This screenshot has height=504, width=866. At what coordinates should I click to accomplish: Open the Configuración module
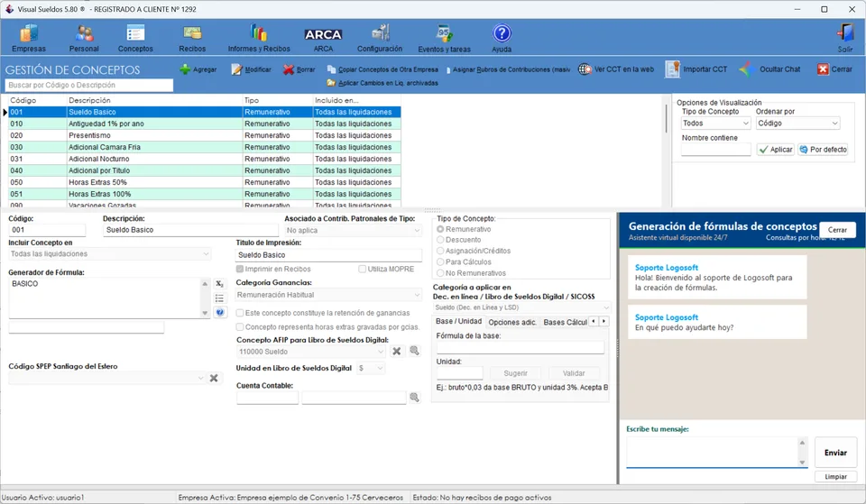click(x=380, y=38)
